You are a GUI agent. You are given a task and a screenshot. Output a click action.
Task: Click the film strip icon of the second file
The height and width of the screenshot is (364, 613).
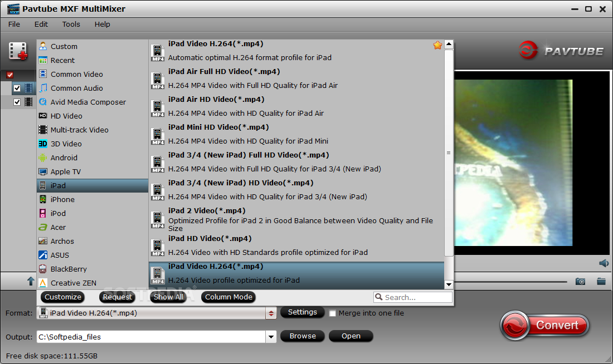tap(28, 102)
